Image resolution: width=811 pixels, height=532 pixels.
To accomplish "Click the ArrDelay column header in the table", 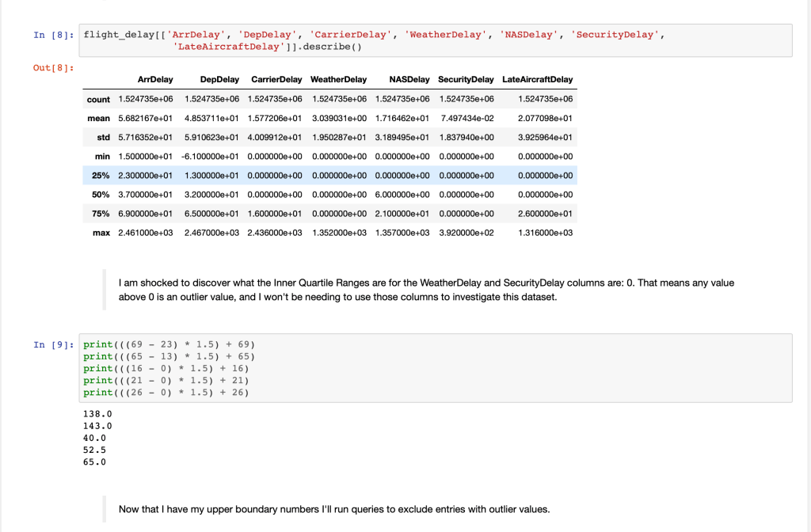I will point(155,80).
